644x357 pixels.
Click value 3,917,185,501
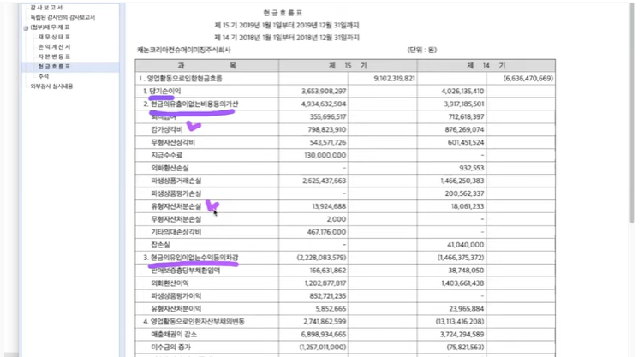coord(463,104)
